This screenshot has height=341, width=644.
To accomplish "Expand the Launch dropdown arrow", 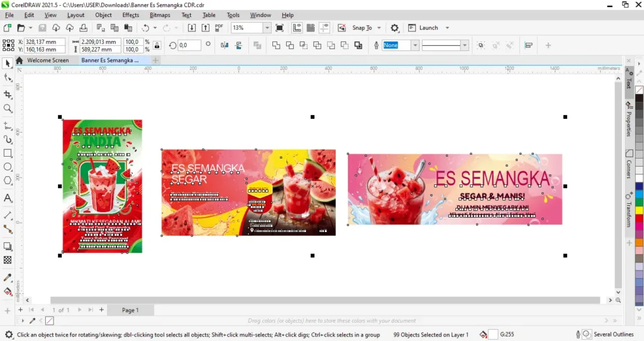I will point(447,28).
